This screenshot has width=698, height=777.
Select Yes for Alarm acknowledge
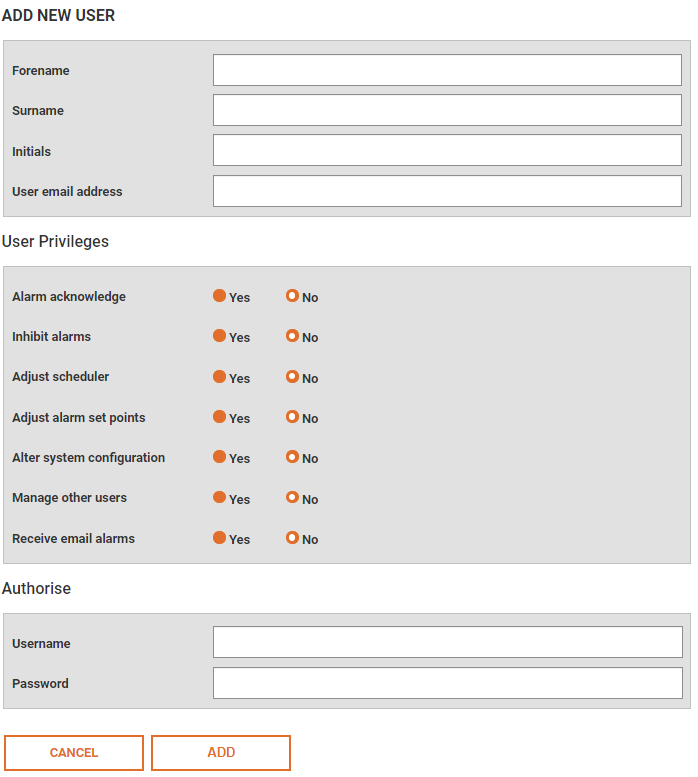(x=219, y=296)
